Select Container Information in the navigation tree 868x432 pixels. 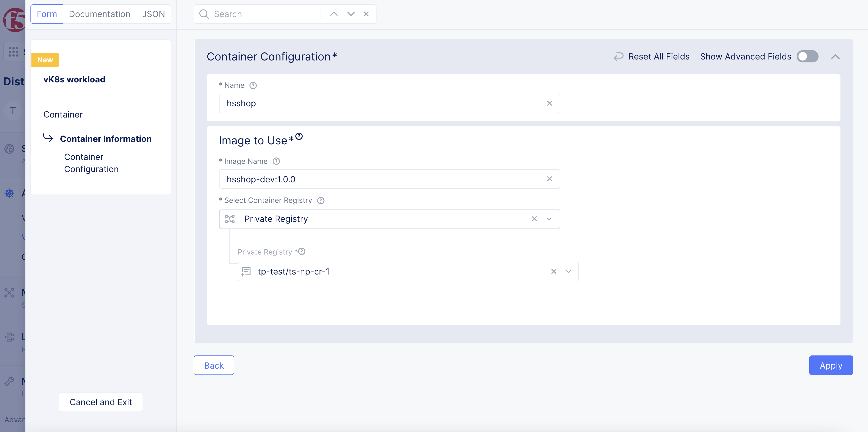(x=106, y=139)
